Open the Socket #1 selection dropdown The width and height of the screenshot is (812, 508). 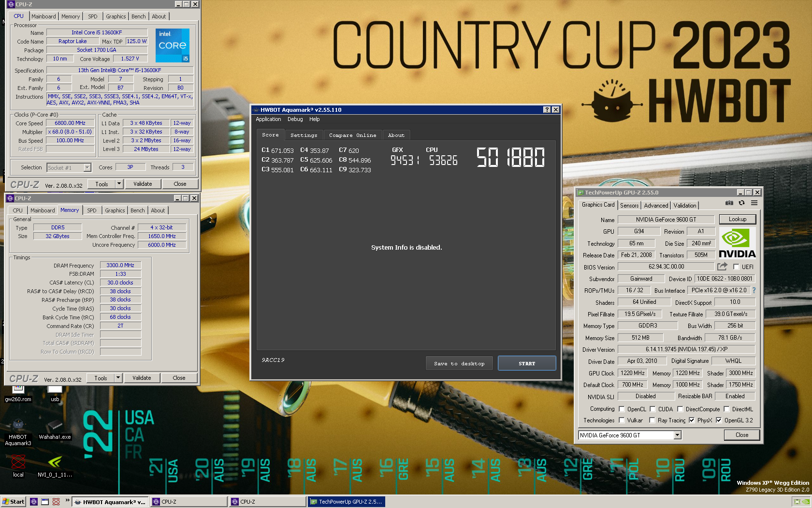click(87, 168)
